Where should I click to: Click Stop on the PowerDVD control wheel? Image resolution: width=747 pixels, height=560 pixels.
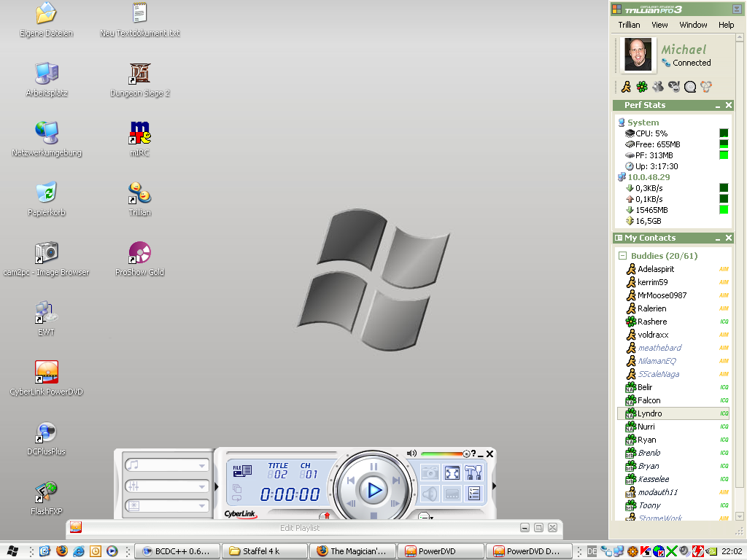pos(373,516)
